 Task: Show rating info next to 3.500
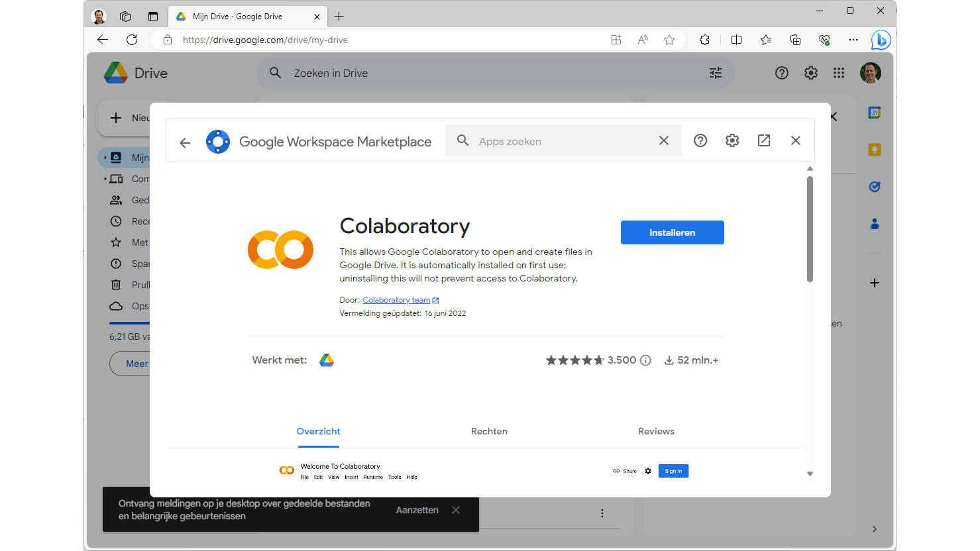pyautogui.click(x=645, y=360)
